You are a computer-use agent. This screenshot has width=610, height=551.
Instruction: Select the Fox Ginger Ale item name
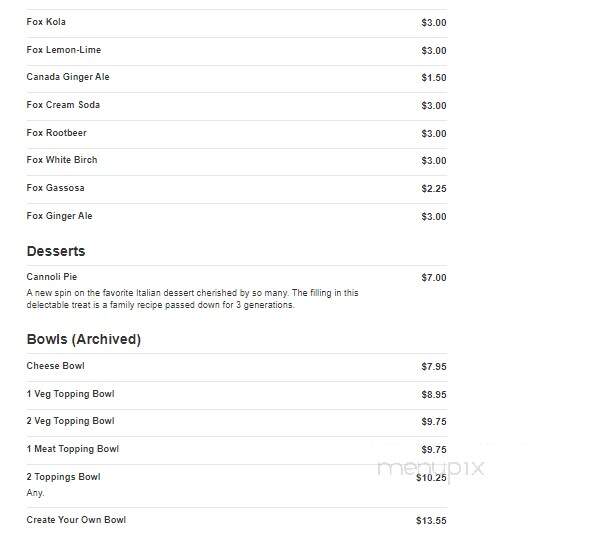(60, 216)
